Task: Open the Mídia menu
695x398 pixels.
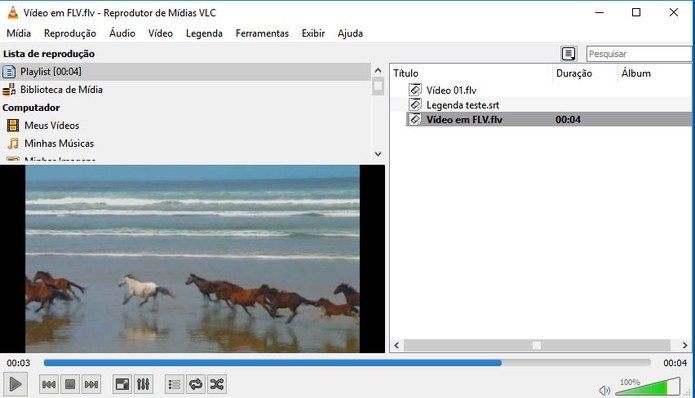Action: 19,33
